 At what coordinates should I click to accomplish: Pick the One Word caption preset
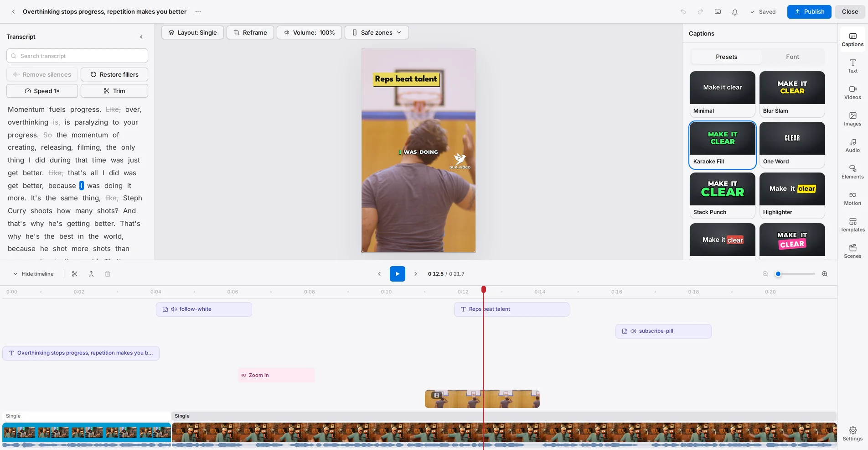click(x=792, y=145)
